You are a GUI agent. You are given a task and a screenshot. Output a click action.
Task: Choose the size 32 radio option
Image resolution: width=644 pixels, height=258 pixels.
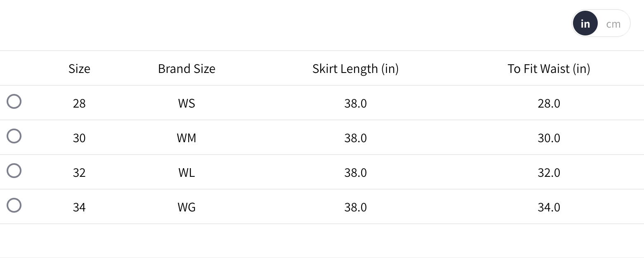click(x=14, y=171)
